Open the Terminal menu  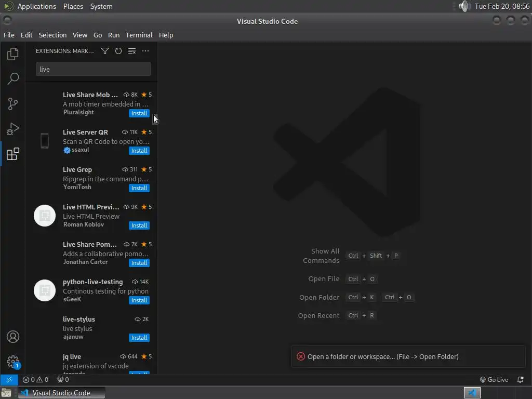click(139, 35)
